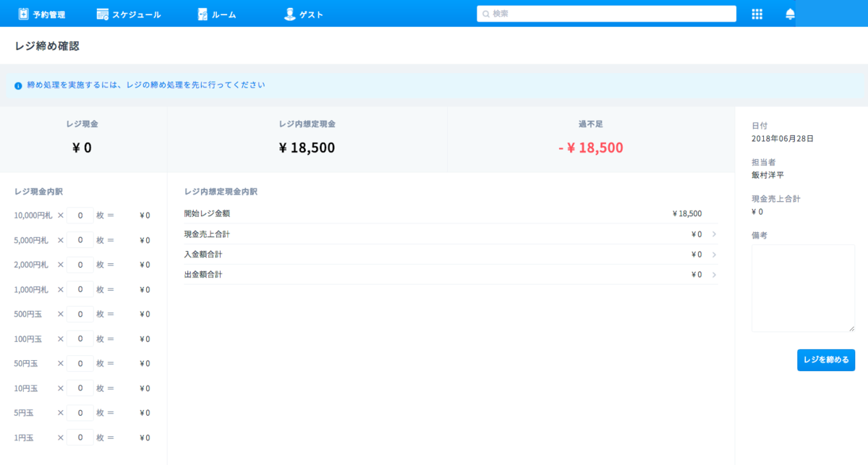Expand the 現金売上合計 row chevron

pyautogui.click(x=714, y=234)
